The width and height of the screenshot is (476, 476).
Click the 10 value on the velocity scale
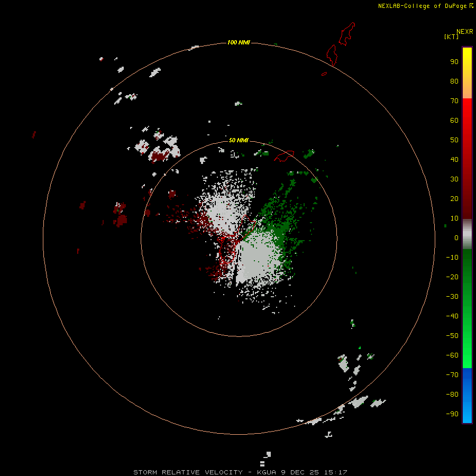click(x=454, y=218)
